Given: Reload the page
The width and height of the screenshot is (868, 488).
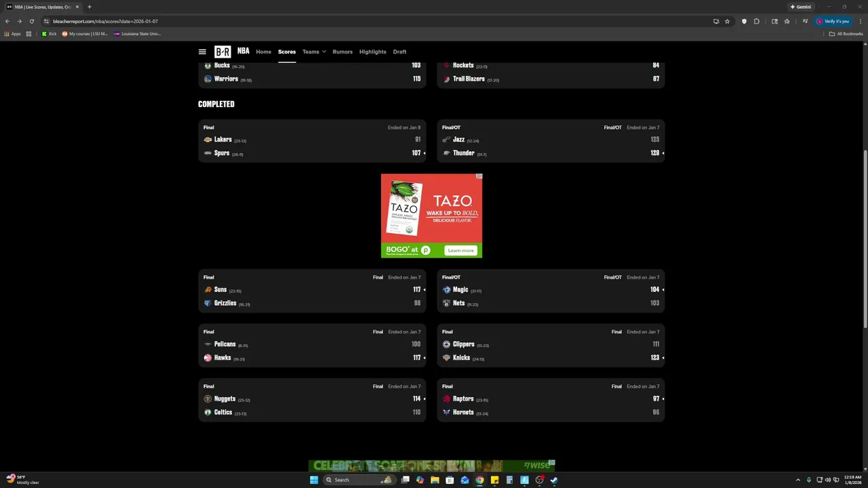Looking at the screenshot, I should [31, 21].
